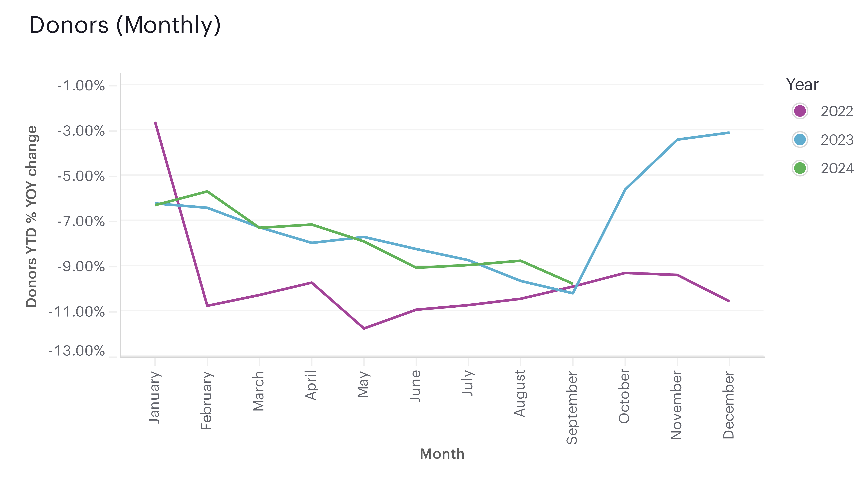Click the Year legend heading
The height and width of the screenshot is (485, 868).
802,84
